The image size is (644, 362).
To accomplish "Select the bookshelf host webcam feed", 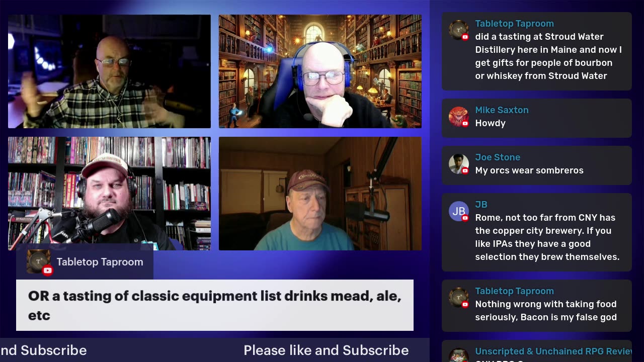I will pos(109,194).
